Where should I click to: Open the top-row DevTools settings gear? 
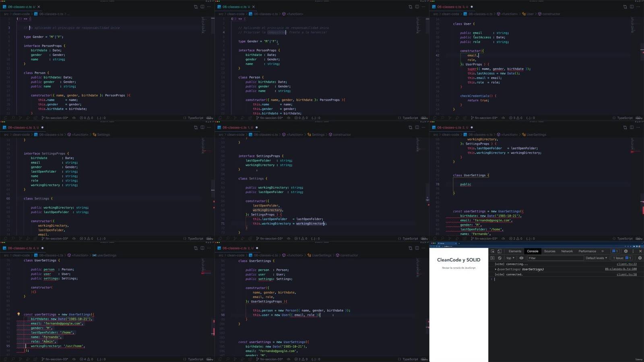click(x=625, y=251)
